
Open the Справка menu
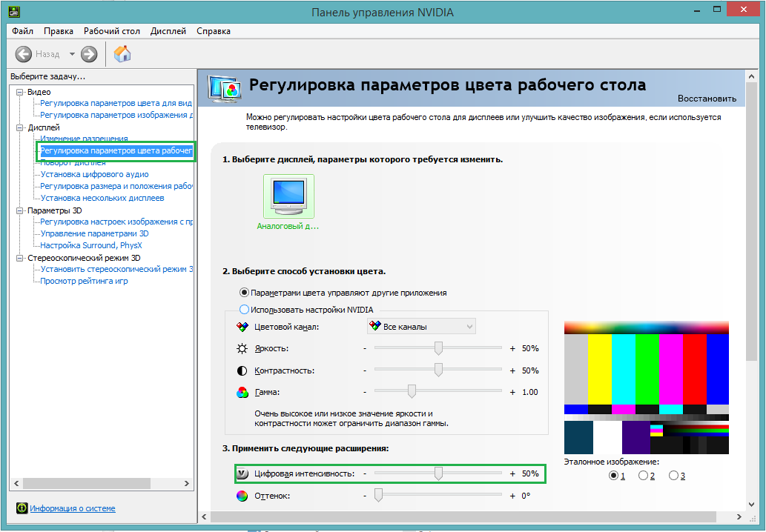coord(214,31)
